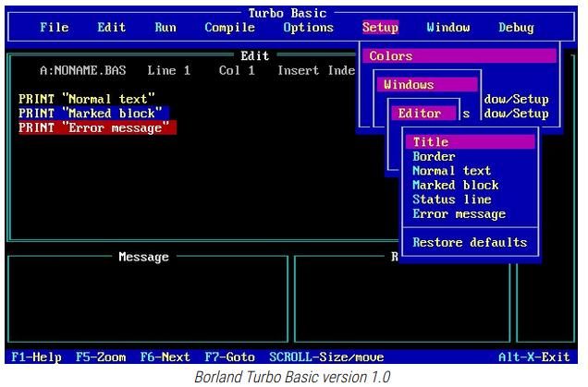Image resolution: width=588 pixels, height=387 pixels.
Task: Choose Title in Editor colors list
Action: (470, 142)
